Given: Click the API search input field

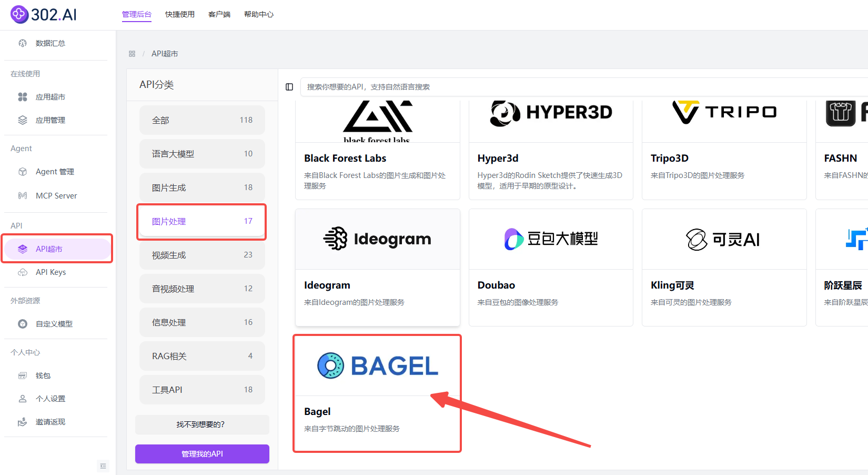Looking at the screenshot, I should [x=584, y=87].
